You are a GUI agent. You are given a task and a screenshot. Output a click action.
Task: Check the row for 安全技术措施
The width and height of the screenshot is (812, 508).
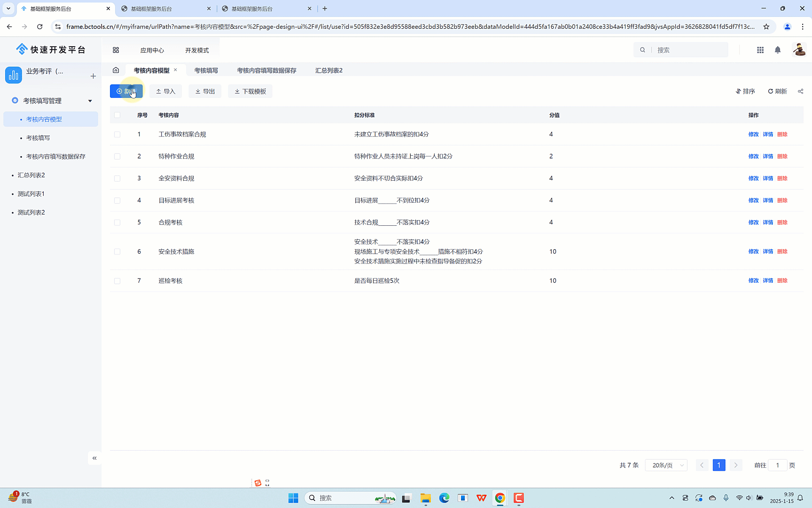coord(117,252)
